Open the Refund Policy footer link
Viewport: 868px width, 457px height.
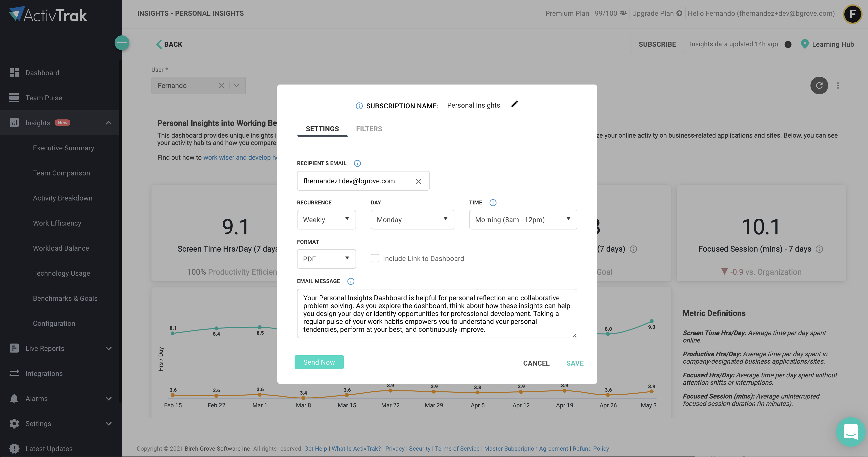coord(590,449)
